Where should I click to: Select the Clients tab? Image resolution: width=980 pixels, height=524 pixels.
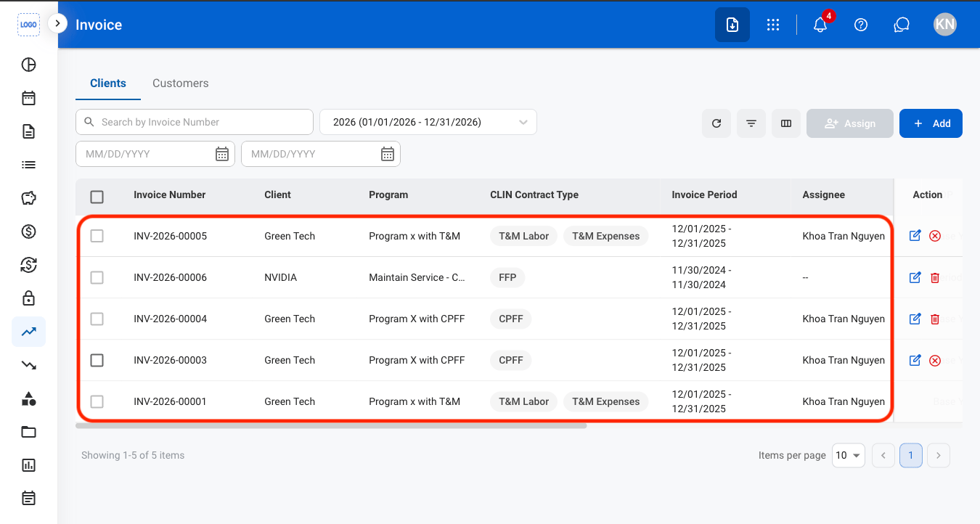(108, 83)
